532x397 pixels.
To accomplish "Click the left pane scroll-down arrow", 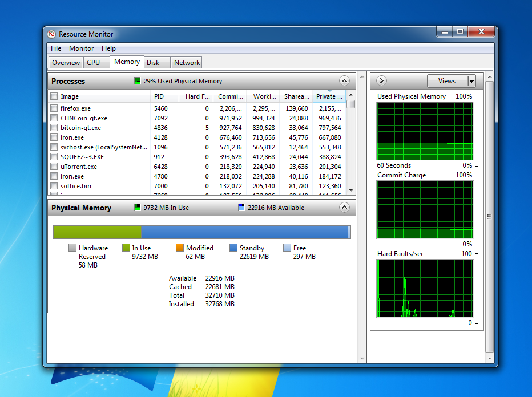I will coord(362,358).
